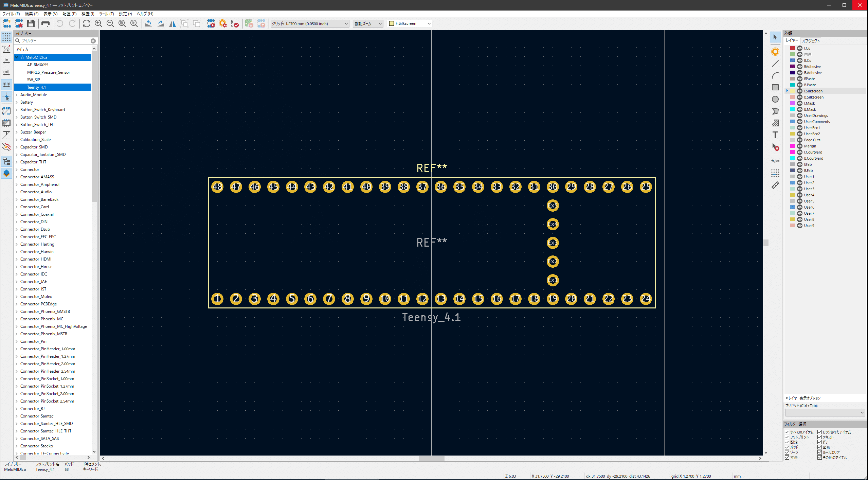The width and height of the screenshot is (868, 480).
Task: Click the Rotate counterclockwise icon
Action: point(148,23)
